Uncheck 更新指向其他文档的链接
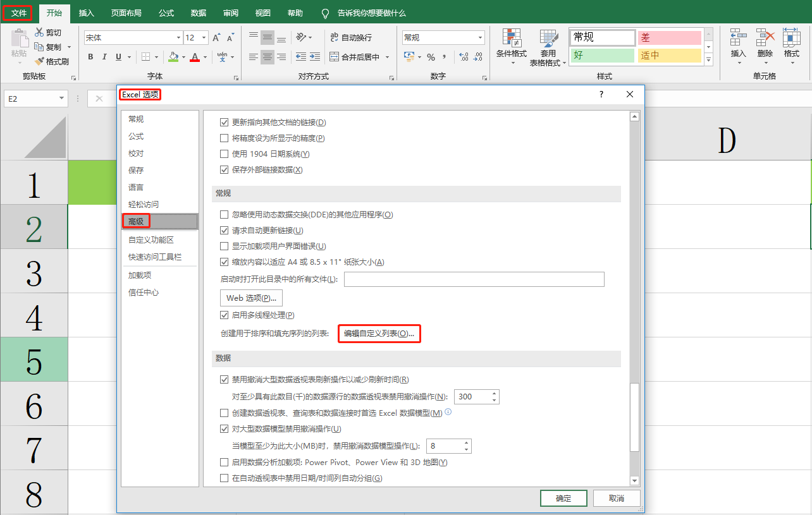The width and height of the screenshot is (812, 515). coord(224,123)
